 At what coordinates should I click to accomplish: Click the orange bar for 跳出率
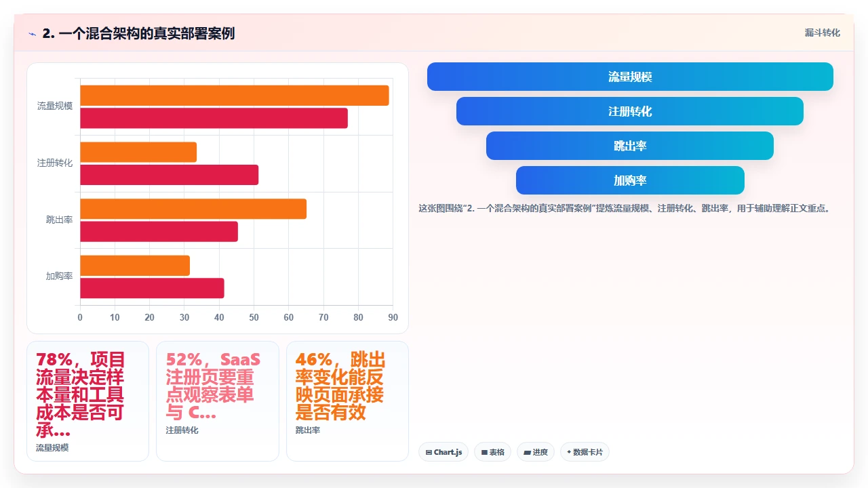[x=193, y=209]
